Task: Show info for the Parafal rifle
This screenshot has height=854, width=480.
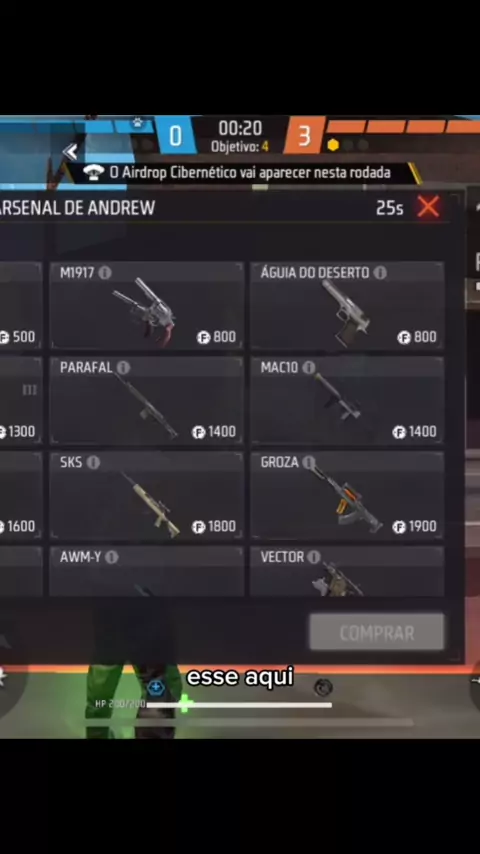Action: pos(124,368)
